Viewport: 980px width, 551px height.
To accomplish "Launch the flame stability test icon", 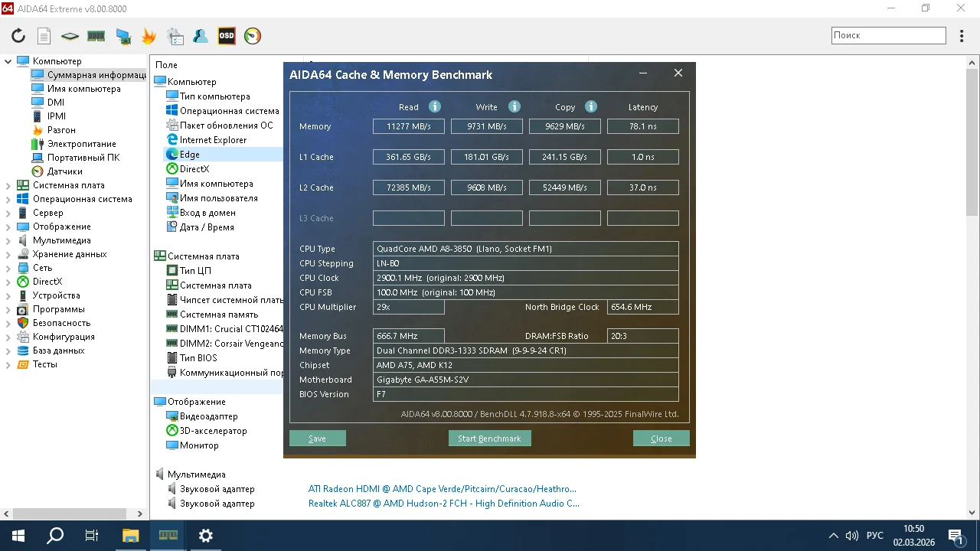I will click(x=149, y=36).
